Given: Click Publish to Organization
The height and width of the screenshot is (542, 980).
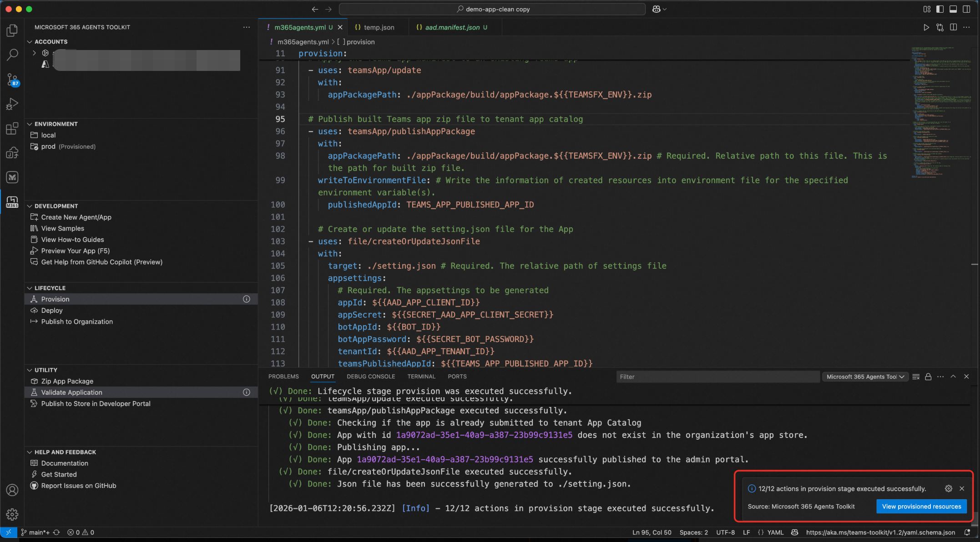Looking at the screenshot, I should click(77, 321).
